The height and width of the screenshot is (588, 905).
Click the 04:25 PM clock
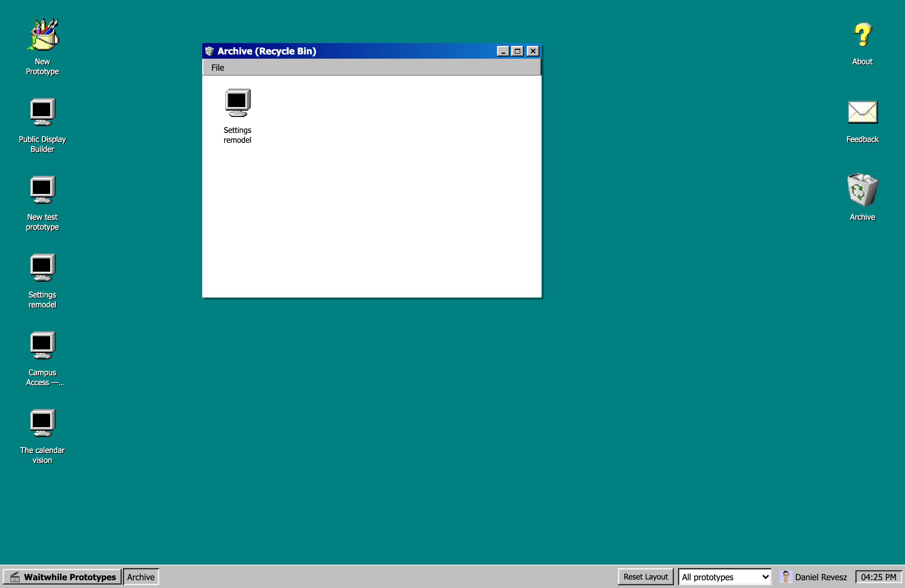[x=878, y=577]
